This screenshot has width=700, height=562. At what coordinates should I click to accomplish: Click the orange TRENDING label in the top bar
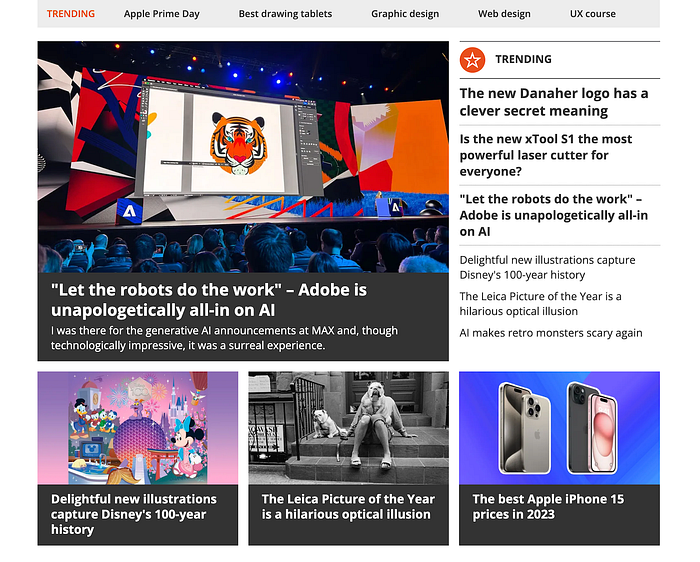point(71,14)
